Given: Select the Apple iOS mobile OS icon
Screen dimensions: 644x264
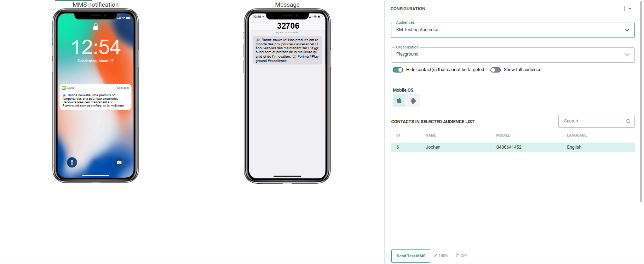Looking at the screenshot, I should point(399,101).
